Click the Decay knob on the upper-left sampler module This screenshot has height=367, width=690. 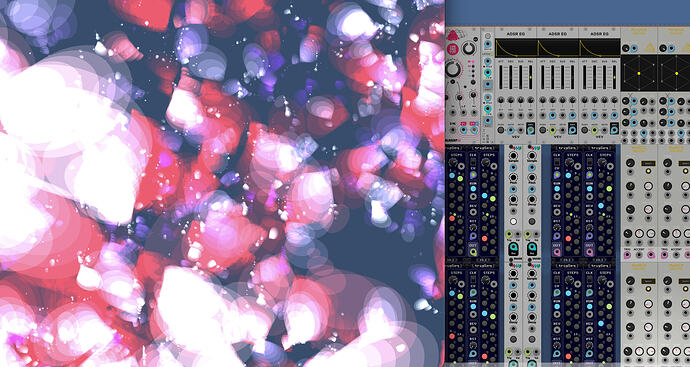pyautogui.click(x=514, y=199)
